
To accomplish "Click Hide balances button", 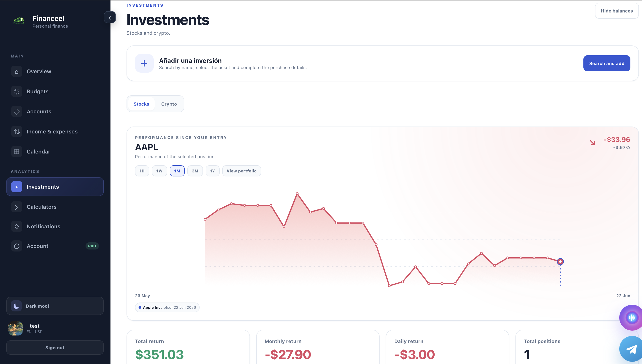I will [617, 11].
